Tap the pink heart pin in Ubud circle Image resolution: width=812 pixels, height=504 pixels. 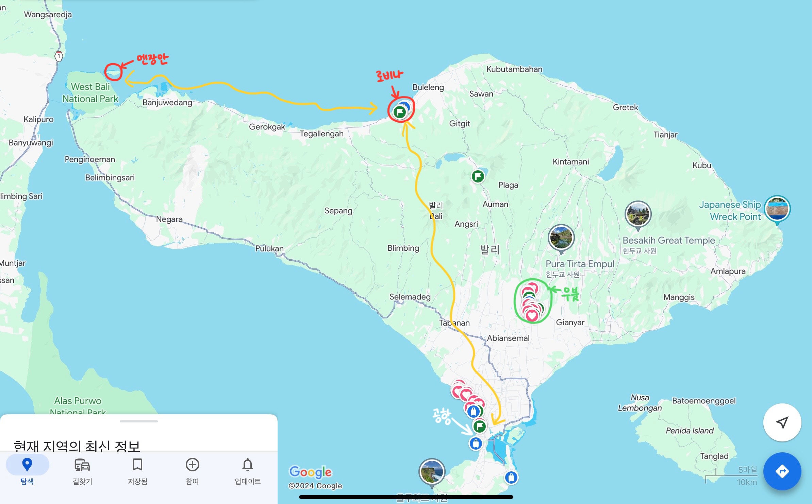point(532,316)
